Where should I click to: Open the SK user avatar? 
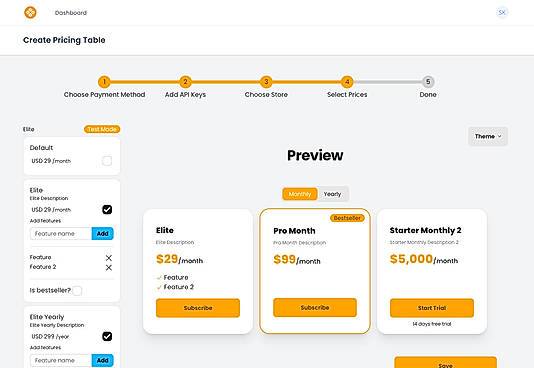point(502,13)
